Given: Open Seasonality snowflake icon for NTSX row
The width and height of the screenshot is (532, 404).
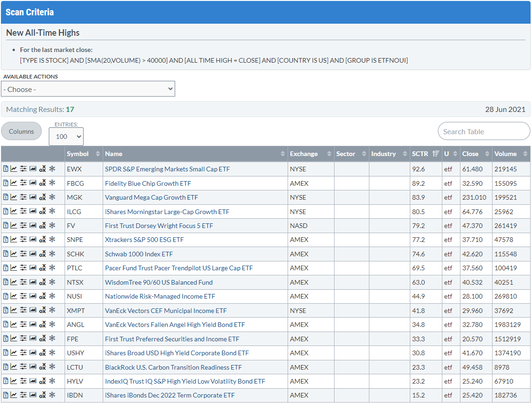Looking at the screenshot, I should point(52,281).
